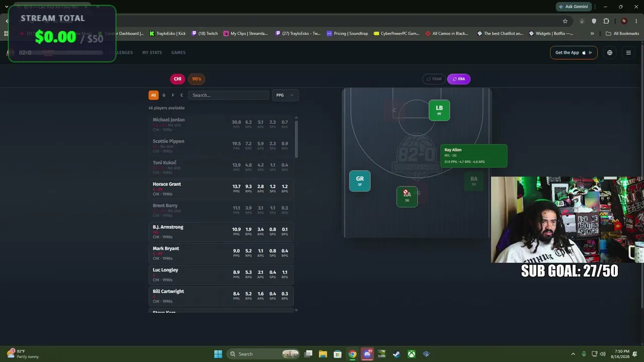The width and height of the screenshot is (644, 362).
Task: Open the volume tray icon
Action: pos(603,354)
